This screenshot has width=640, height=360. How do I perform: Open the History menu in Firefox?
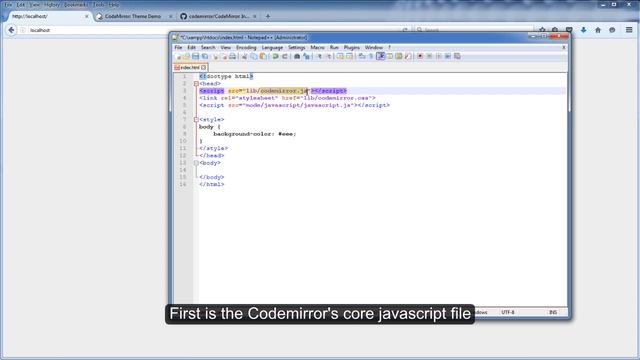point(51,4)
